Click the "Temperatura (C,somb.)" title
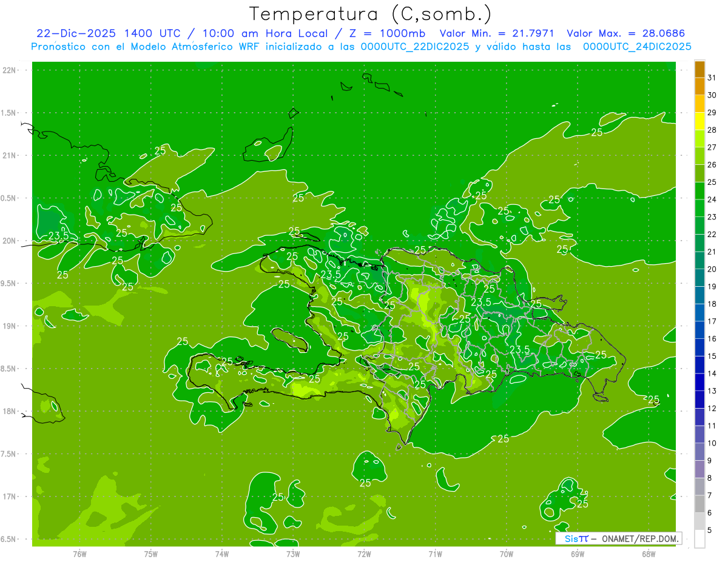 [370, 14]
